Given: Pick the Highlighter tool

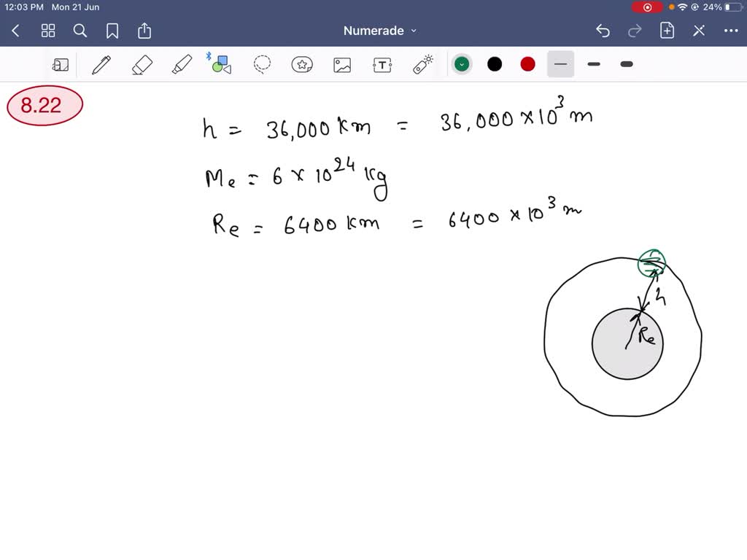Looking at the screenshot, I should [x=182, y=64].
